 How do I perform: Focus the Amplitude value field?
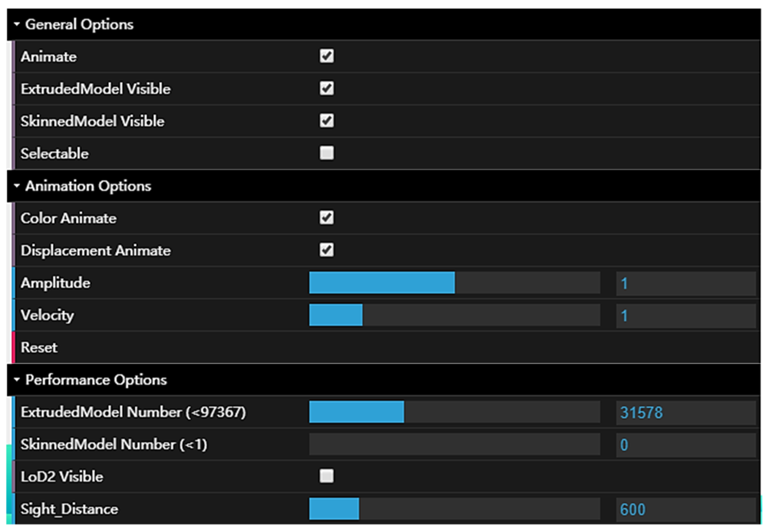coord(685,283)
